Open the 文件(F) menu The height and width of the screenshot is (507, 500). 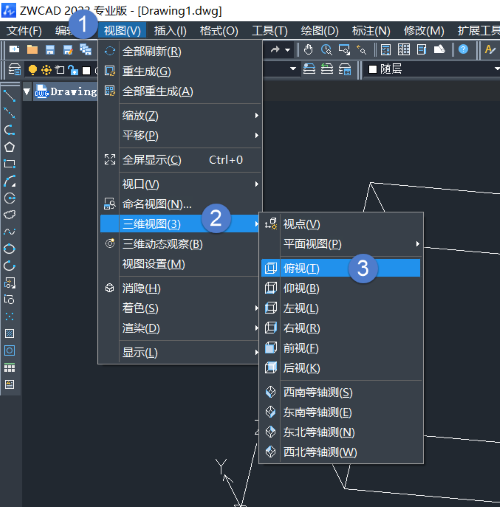(x=24, y=31)
